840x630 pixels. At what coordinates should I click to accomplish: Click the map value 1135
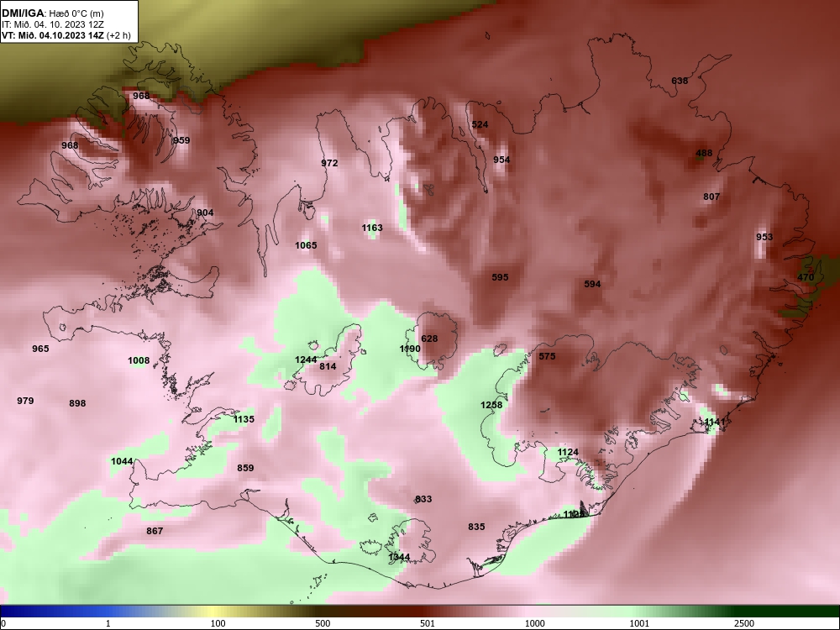244,419
